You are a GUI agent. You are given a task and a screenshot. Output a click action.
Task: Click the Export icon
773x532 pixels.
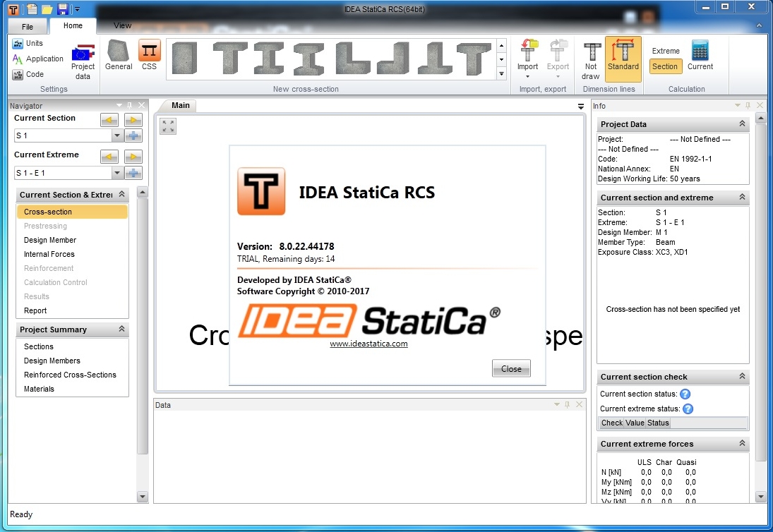[558, 59]
